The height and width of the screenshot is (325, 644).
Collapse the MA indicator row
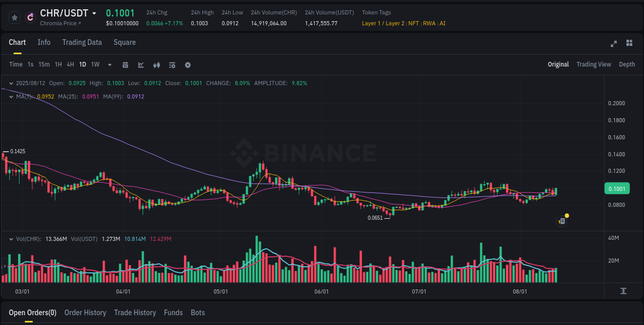pyautogui.click(x=11, y=96)
